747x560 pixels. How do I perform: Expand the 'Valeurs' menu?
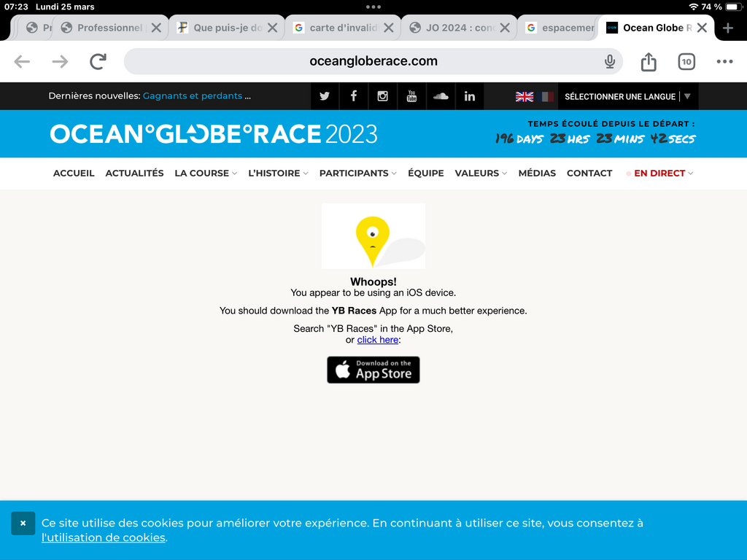point(481,174)
